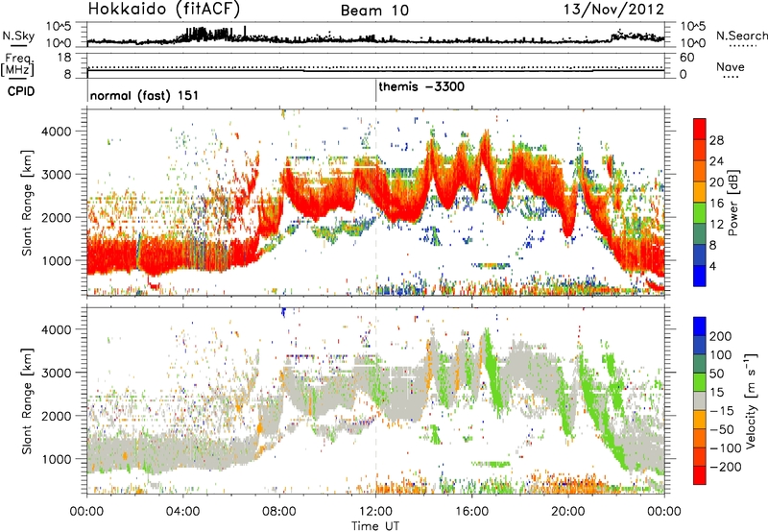Click 'Slant Range [km]' label of velocity panel
768x532 pixels.
click(27, 401)
